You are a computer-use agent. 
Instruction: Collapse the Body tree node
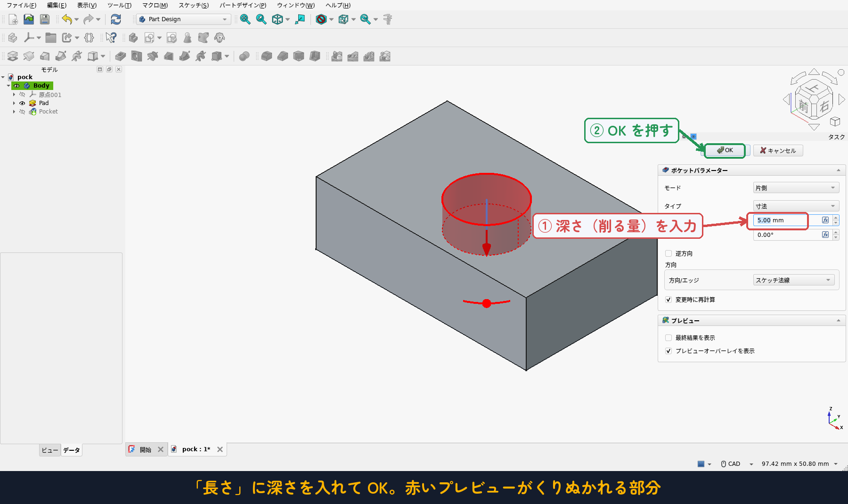coord(8,86)
